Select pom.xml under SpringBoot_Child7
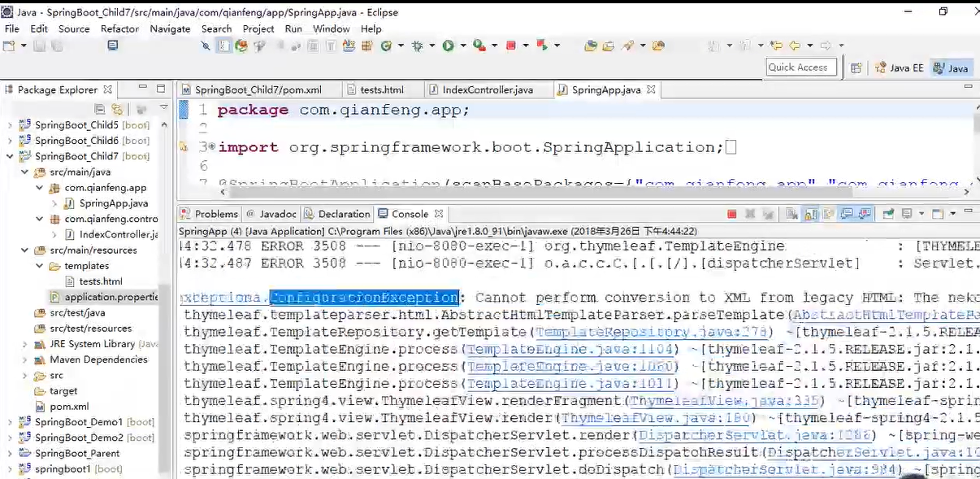 (x=69, y=407)
